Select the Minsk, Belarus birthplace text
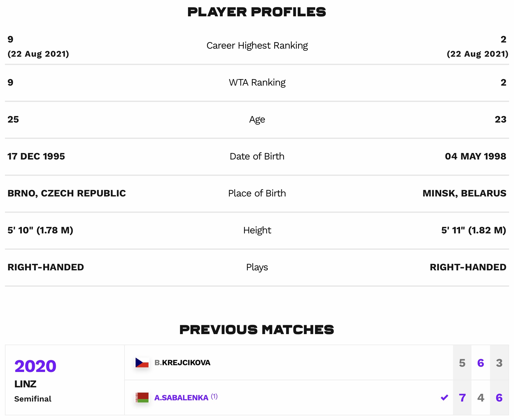Image resolution: width=514 pixels, height=420 pixels. [464, 193]
